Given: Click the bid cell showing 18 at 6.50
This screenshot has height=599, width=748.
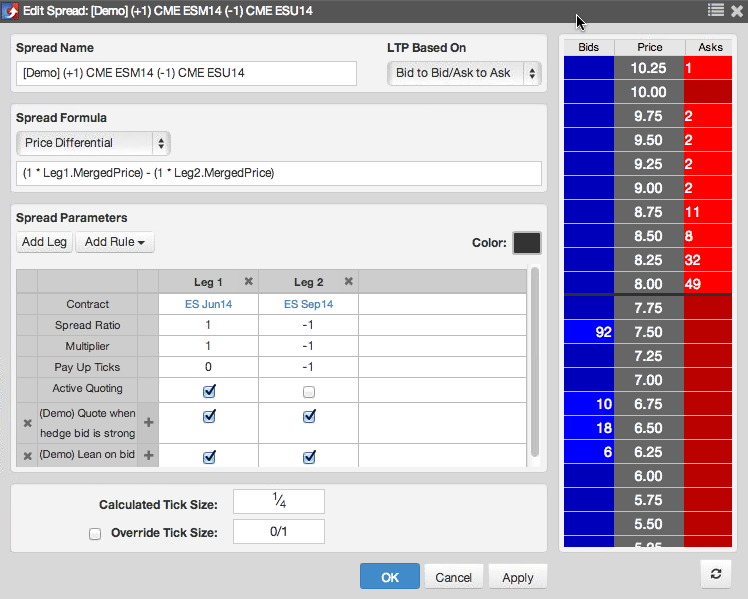Looking at the screenshot, I should point(589,428).
